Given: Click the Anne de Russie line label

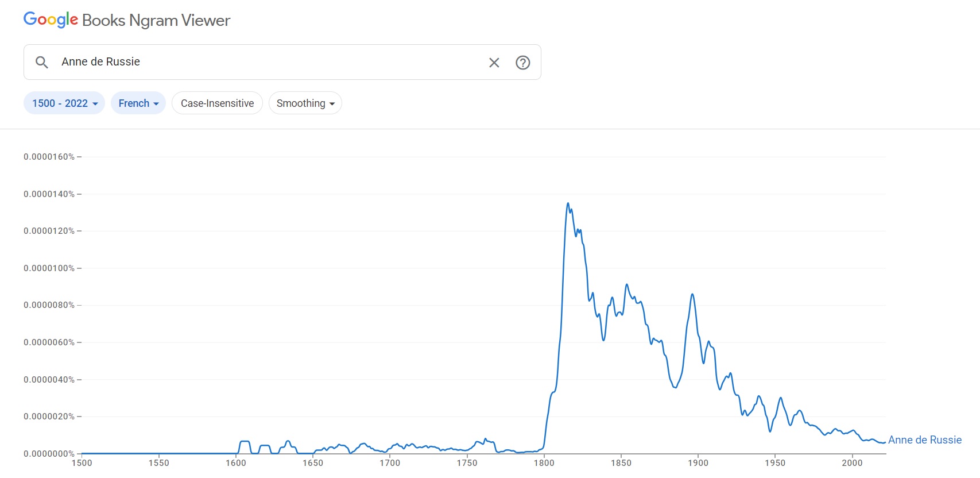Looking at the screenshot, I should coord(924,440).
